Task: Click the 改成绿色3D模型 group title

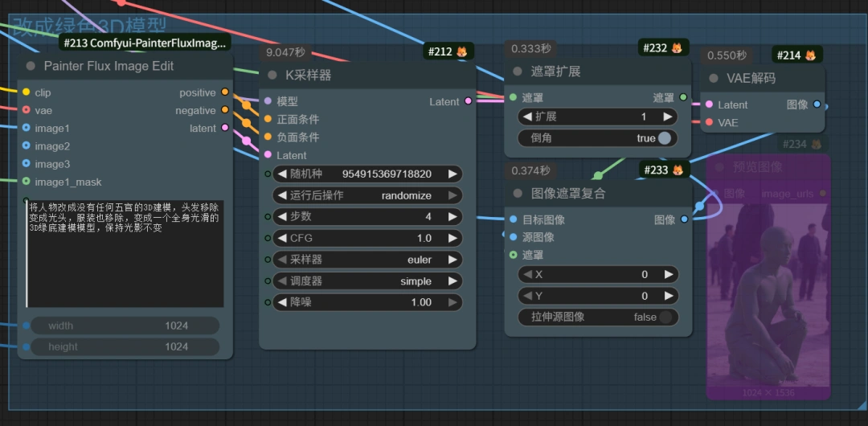Action: click(x=89, y=27)
